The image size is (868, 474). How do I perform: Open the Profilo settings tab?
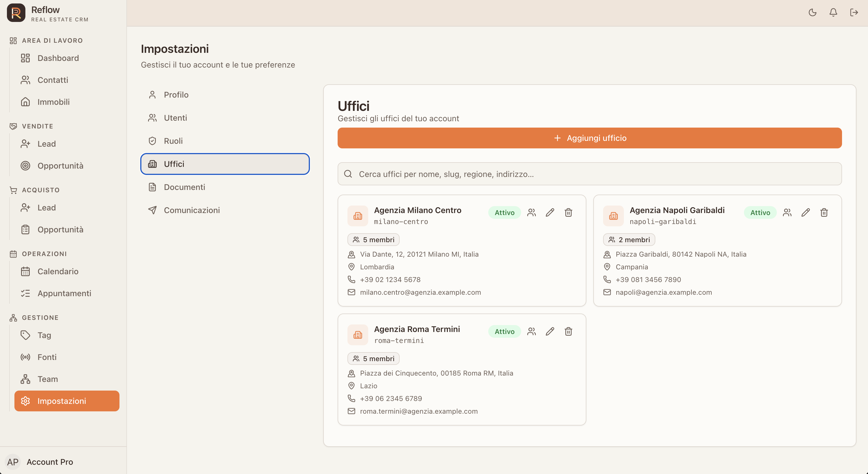coord(225,95)
